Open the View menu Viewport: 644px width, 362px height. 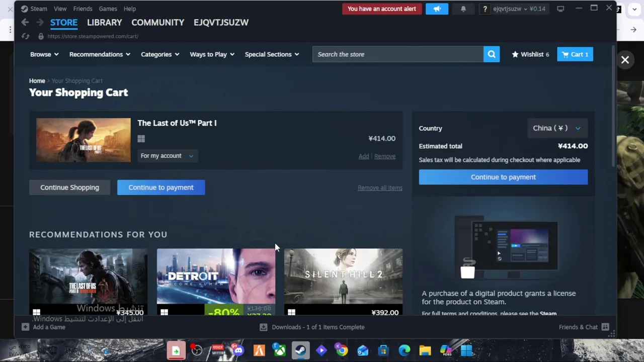tap(60, 9)
